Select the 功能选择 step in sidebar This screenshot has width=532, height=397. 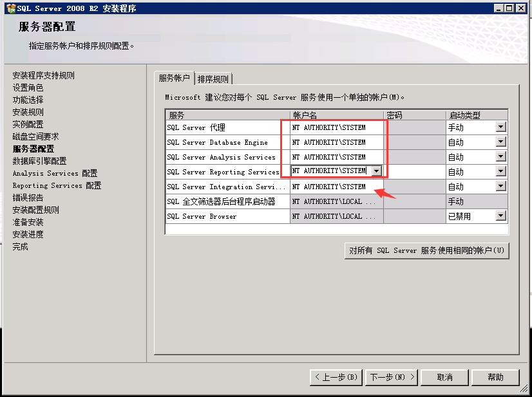[28, 100]
